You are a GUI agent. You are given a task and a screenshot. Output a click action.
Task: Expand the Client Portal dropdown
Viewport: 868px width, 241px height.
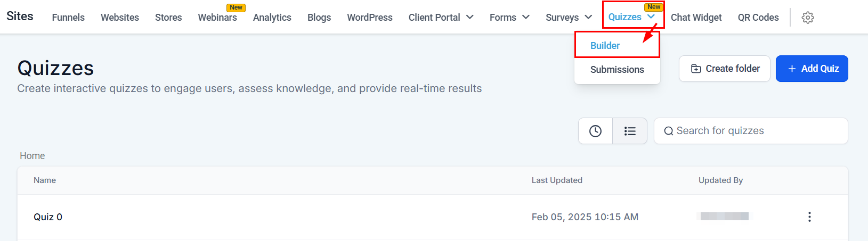441,18
